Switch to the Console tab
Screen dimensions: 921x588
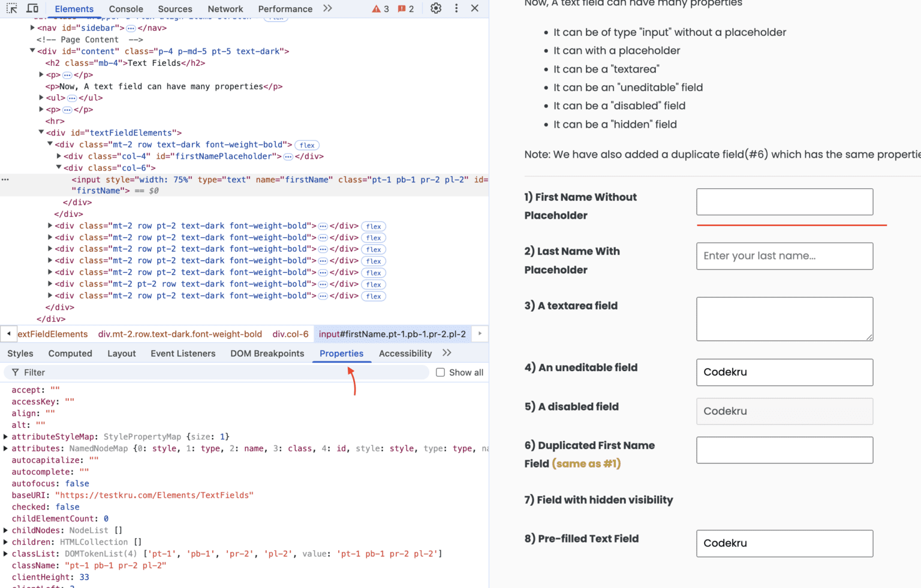(x=125, y=9)
